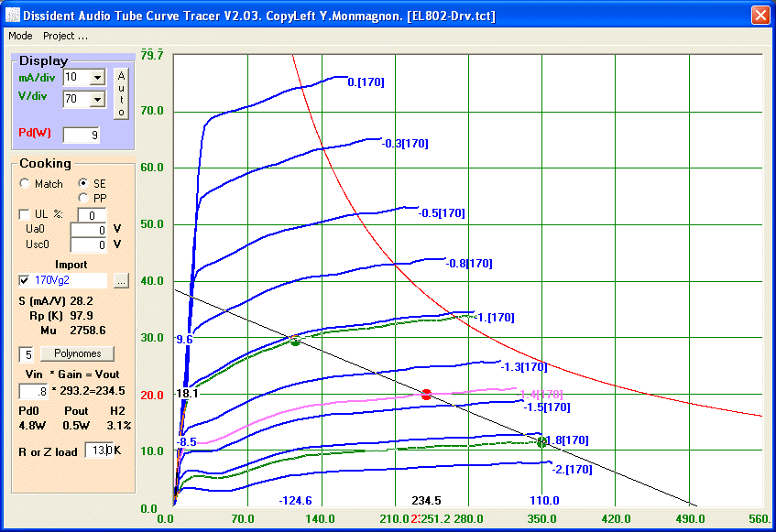The height and width of the screenshot is (532, 776).
Task: Click the Polynomes button
Action: [77, 353]
